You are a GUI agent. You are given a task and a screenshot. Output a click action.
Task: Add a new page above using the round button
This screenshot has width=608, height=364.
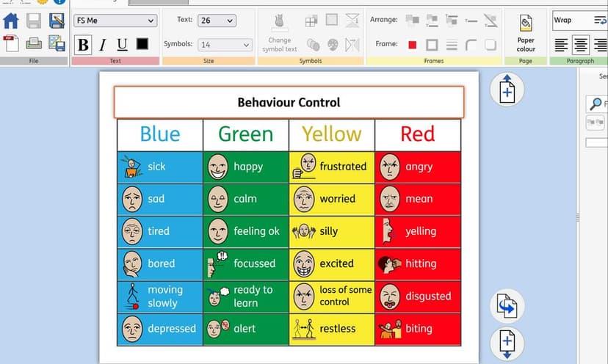coord(507,90)
